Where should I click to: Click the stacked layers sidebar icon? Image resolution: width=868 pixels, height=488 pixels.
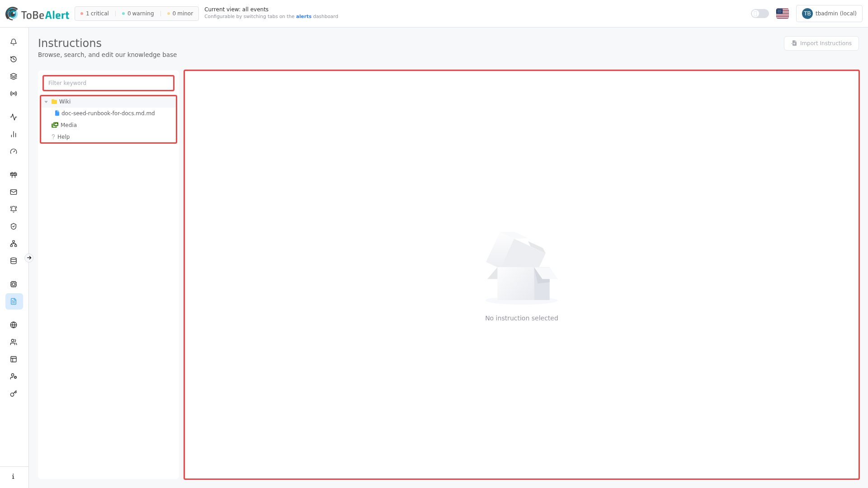pyautogui.click(x=14, y=76)
